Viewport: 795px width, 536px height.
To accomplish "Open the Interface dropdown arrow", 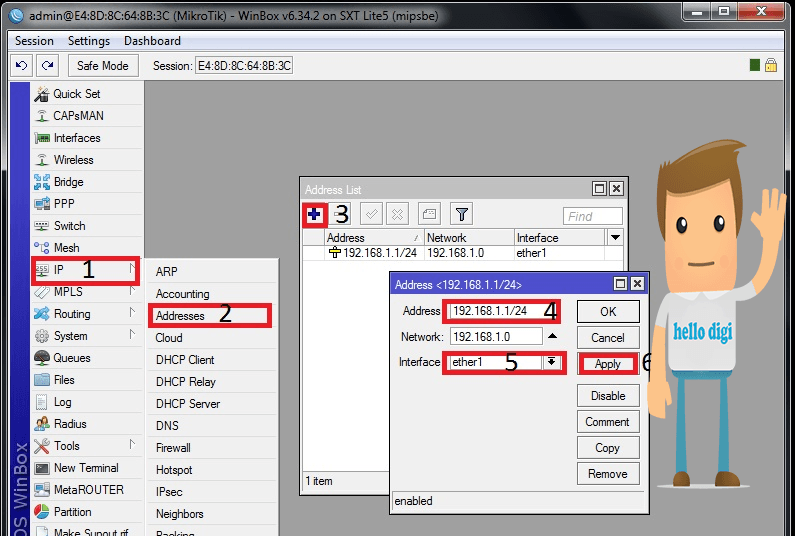I will coord(551,362).
